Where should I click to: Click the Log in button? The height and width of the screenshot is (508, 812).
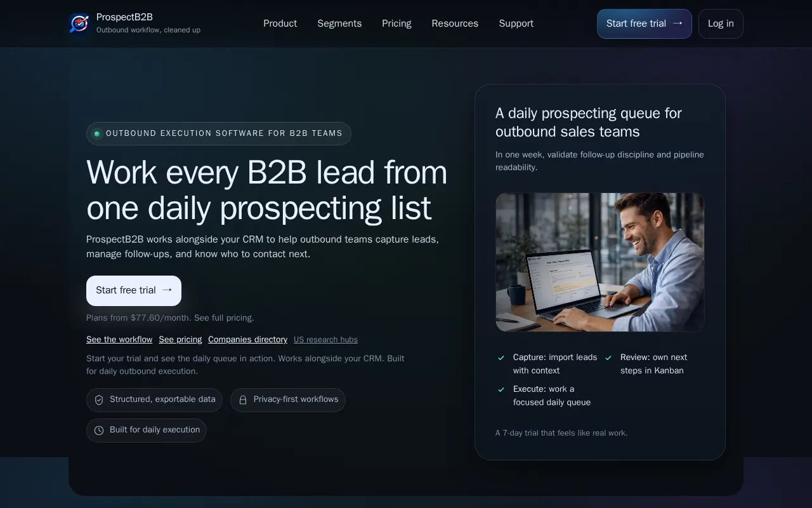tap(721, 23)
